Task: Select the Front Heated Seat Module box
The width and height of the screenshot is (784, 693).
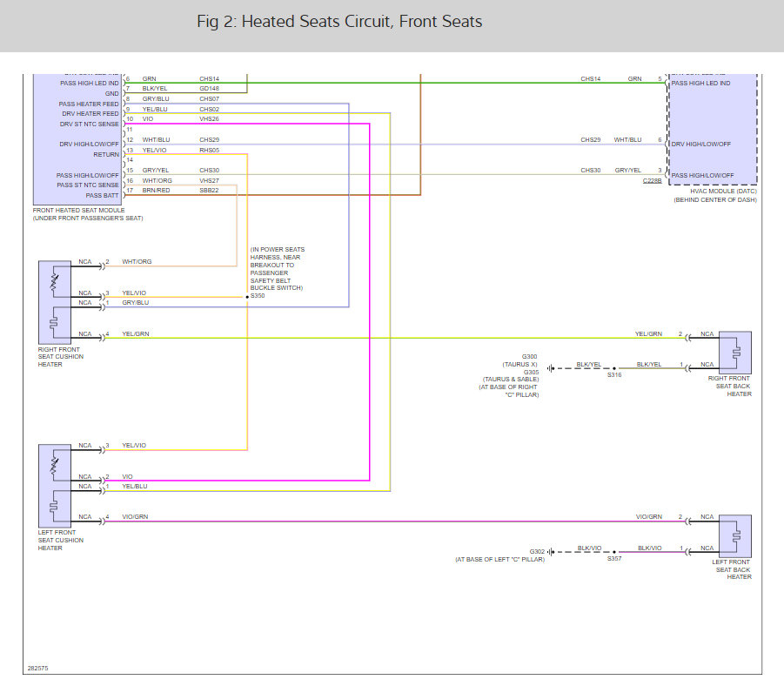Action: pyautogui.click(x=77, y=139)
